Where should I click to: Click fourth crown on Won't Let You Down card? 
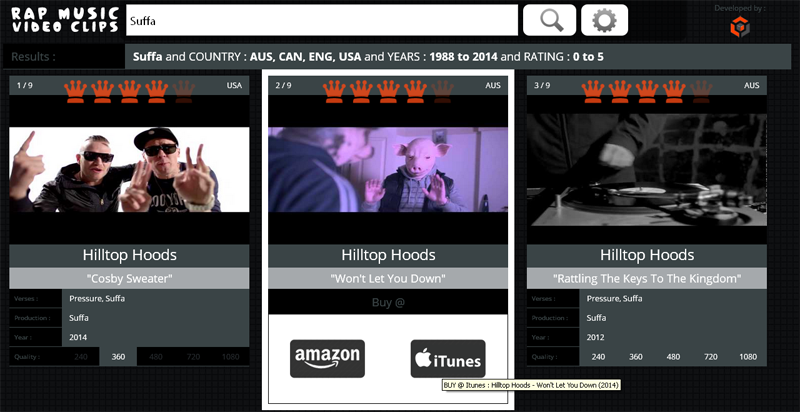pyautogui.click(x=415, y=91)
